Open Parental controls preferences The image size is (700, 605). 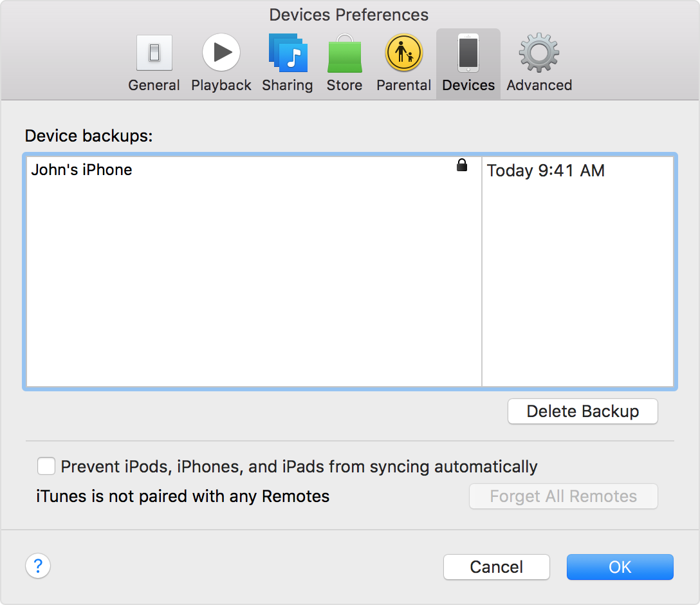tap(403, 63)
